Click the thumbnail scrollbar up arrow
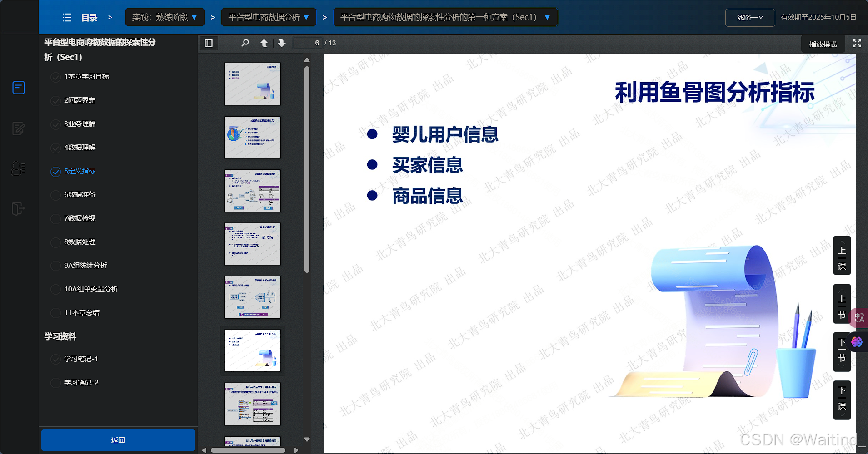Image resolution: width=868 pixels, height=454 pixels. pos(307,60)
